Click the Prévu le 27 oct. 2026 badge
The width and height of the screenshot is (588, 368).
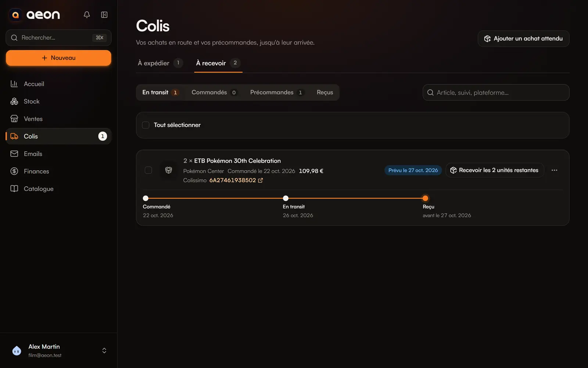[413, 170]
